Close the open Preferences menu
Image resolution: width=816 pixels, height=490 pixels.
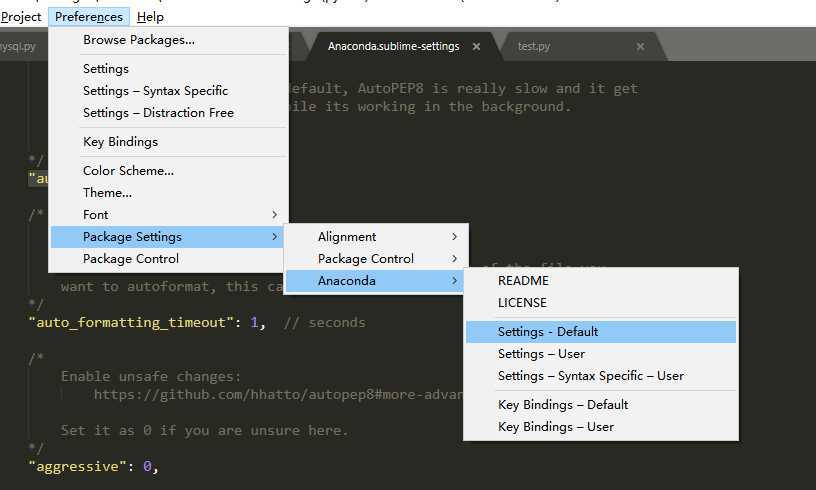pyautogui.click(x=89, y=17)
